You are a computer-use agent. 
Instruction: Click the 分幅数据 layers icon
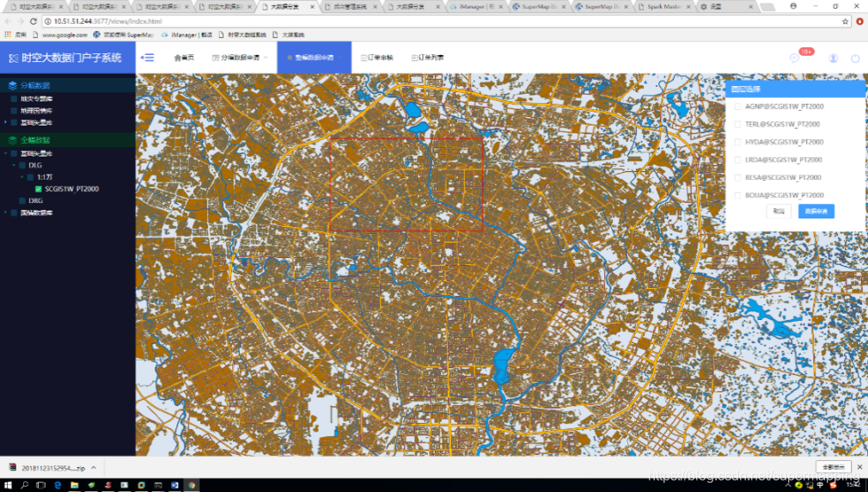pyautogui.click(x=12, y=85)
